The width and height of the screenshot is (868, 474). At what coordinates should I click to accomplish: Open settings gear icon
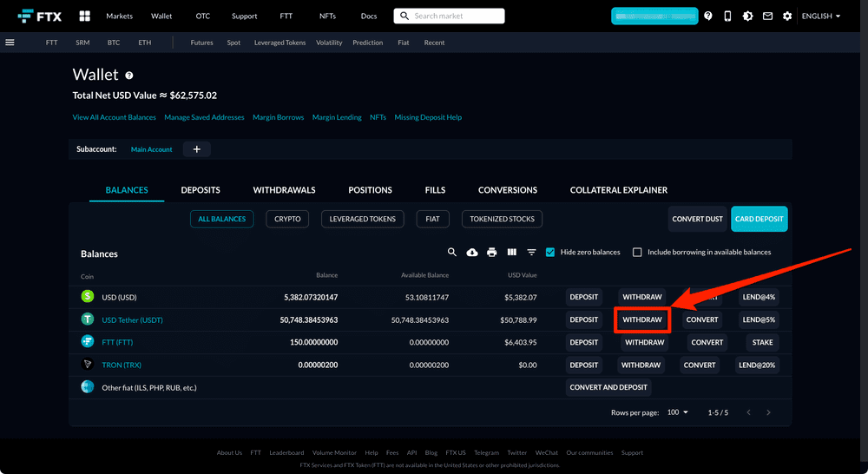(787, 16)
